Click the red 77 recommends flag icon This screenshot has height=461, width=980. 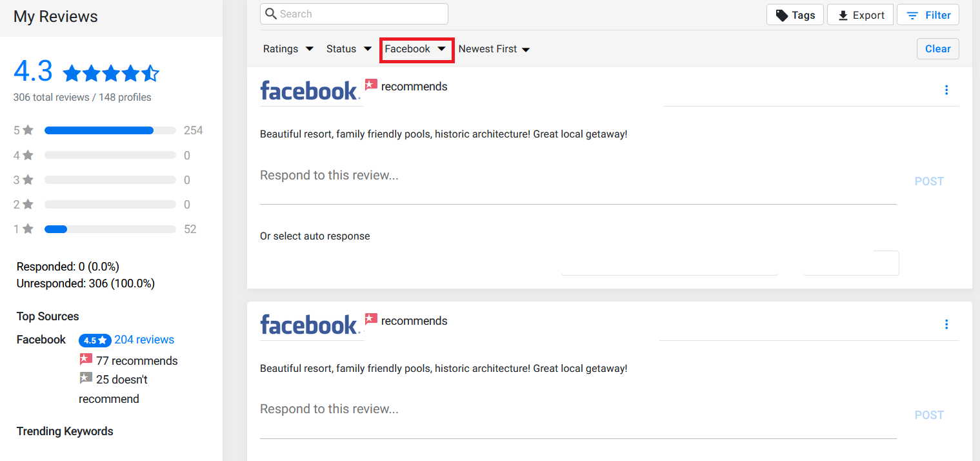coord(86,359)
